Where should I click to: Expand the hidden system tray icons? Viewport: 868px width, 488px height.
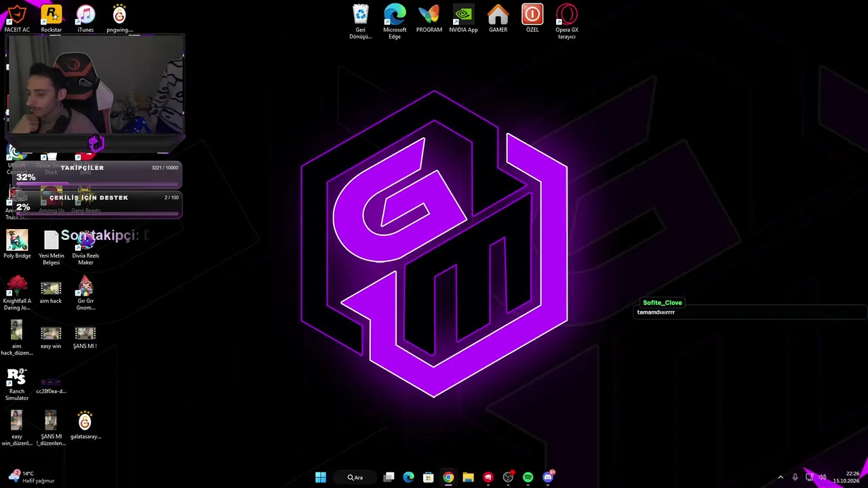tap(781, 477)
